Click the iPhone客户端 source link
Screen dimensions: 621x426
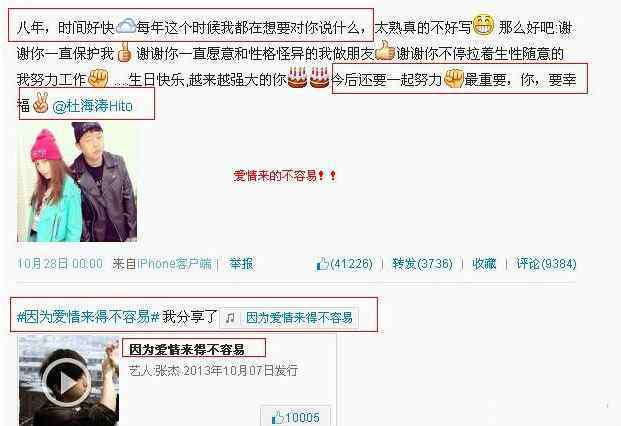coord(174,264)
